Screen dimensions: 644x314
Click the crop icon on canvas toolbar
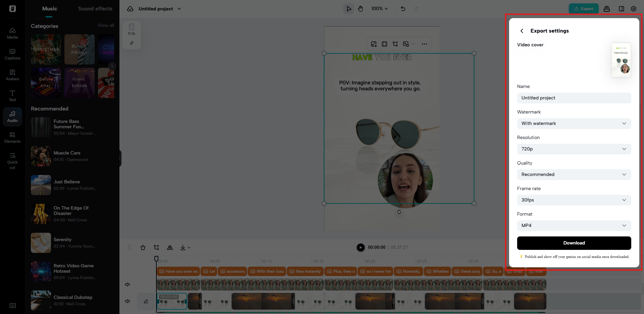pyautogui.click(x=395, y=44)
